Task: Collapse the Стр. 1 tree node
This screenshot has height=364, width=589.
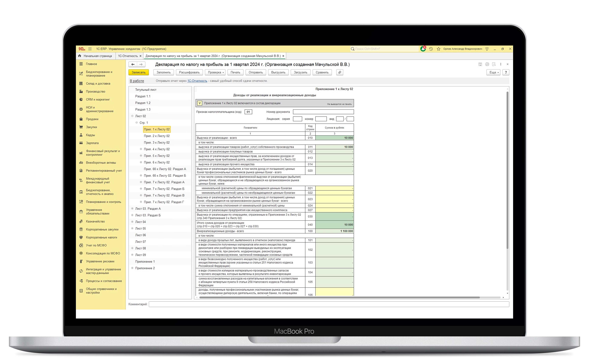Action: pos(137,123)
